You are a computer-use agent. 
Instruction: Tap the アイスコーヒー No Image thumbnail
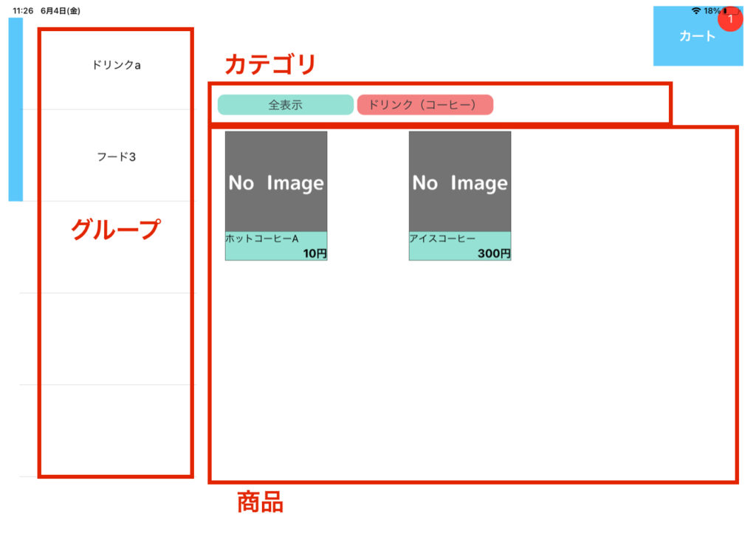(459, 182)
